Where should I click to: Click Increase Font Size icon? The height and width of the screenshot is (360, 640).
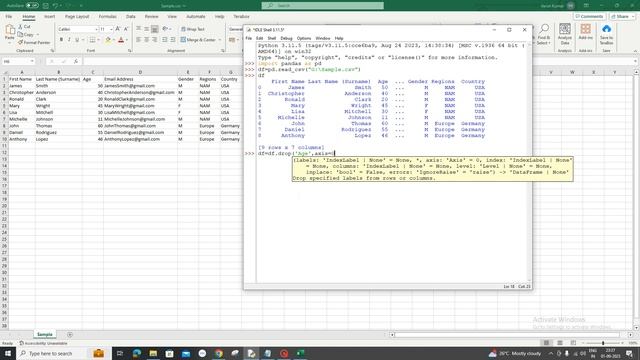point(118,29)
